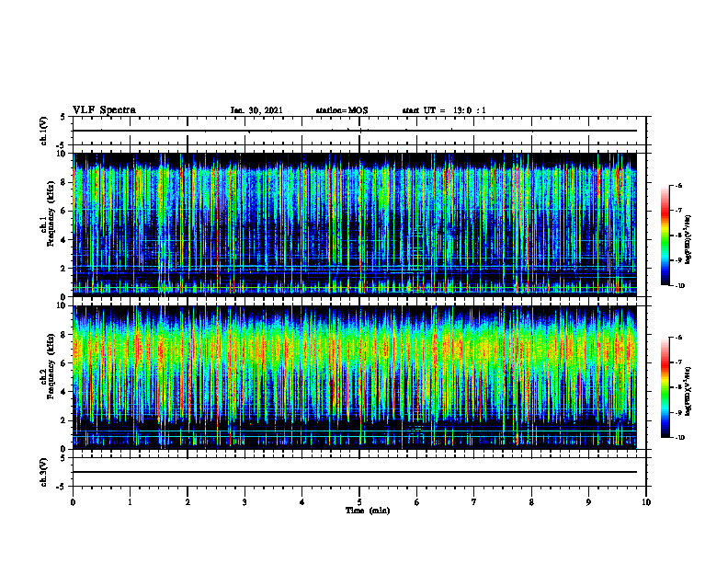Click time axis tick label '10'
This screenshot has height=563, width=728.
click(x=646, y=502)
